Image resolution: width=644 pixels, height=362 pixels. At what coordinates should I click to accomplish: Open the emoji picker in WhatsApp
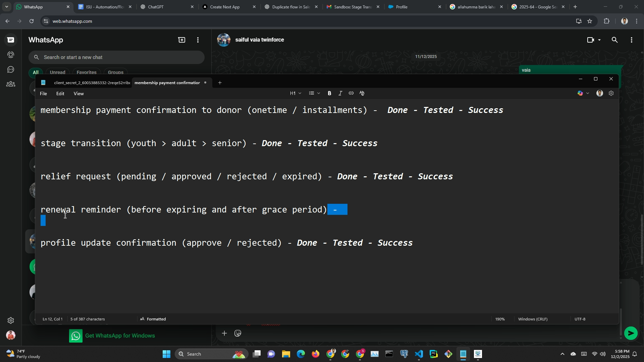point(238,333)
